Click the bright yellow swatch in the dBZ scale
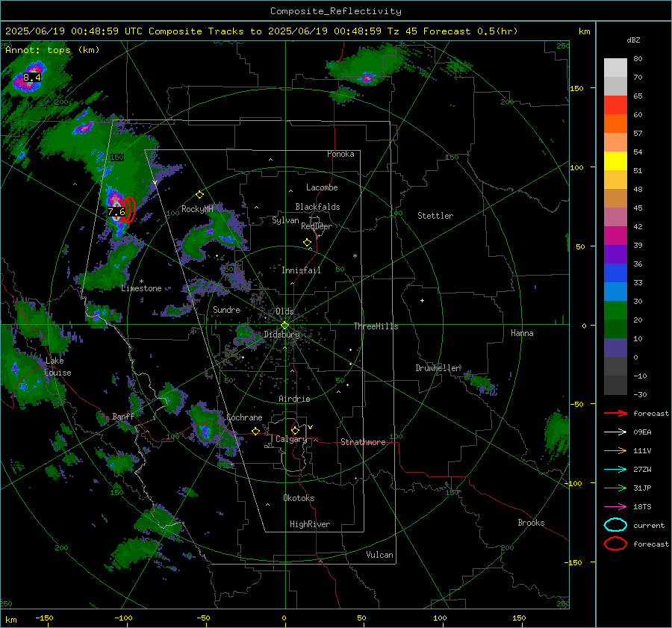This screenshot has height=628, width=672. (615, 161)
